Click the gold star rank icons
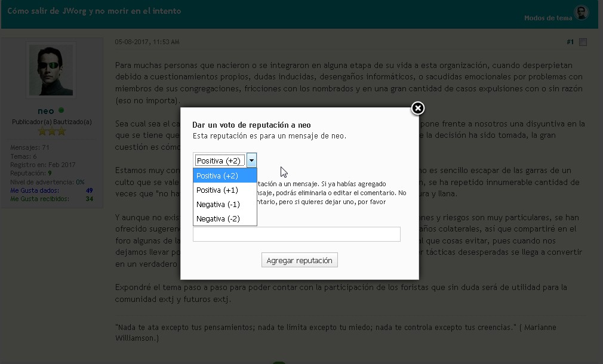Screen dimensions: 603x364 click(x=51, y=131)
